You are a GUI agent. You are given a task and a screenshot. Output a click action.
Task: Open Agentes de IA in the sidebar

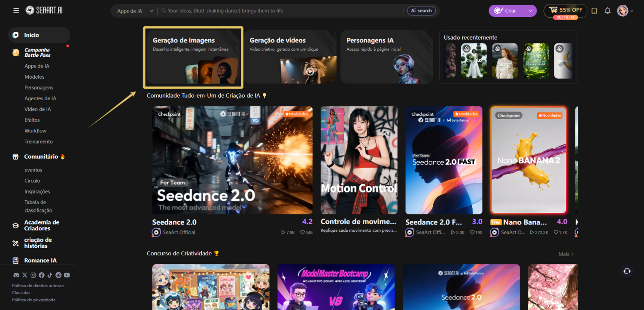(40, 98)
